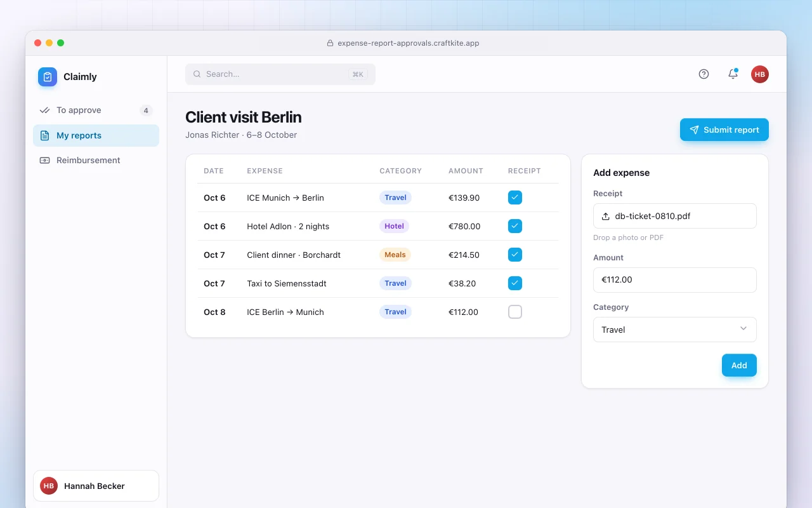Select My reports in sidebar
Viewport: 812px width, 508px height.
(x=96, y=135)
